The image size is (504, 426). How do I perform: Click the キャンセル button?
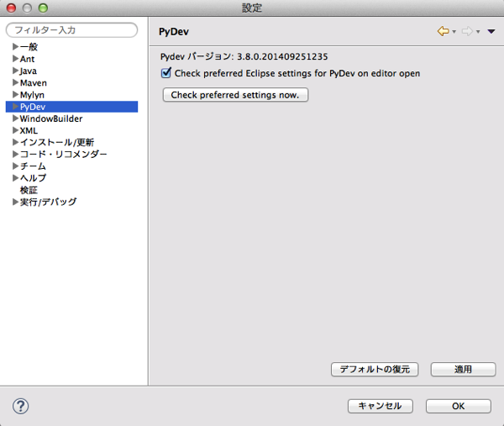point(380,406)
